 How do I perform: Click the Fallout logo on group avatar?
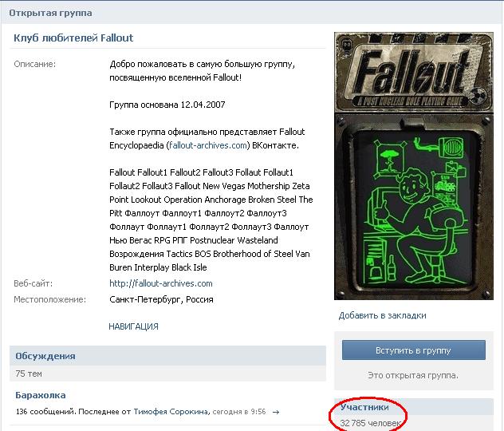click(x=414, y=73)
